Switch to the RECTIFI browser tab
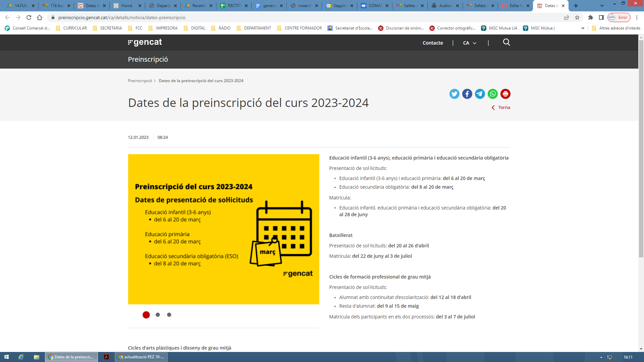The image size is (644, 362). [x=234, y=6]
